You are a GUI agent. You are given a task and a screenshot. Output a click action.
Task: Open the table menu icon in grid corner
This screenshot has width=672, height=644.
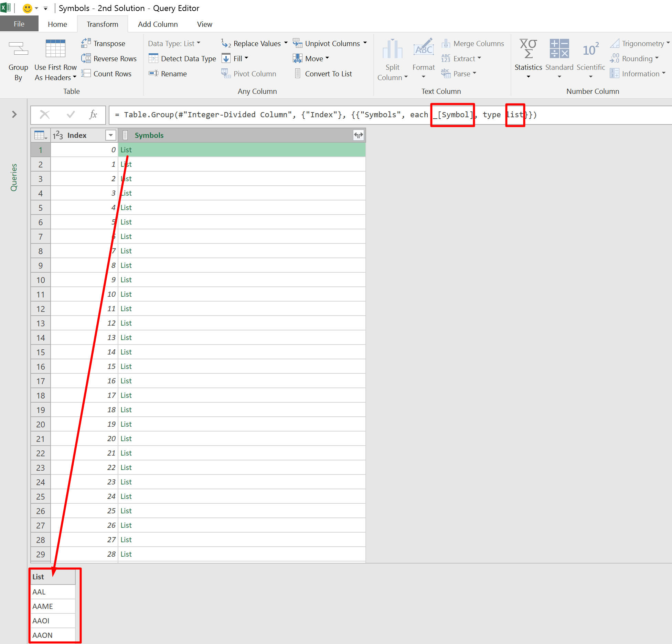pyautogui.click(x=41, y=135)
